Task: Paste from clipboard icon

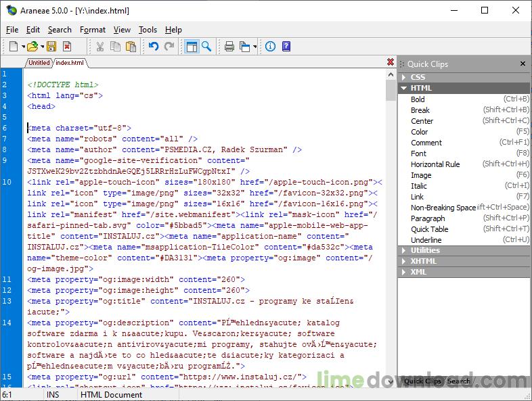Action: 131,47
